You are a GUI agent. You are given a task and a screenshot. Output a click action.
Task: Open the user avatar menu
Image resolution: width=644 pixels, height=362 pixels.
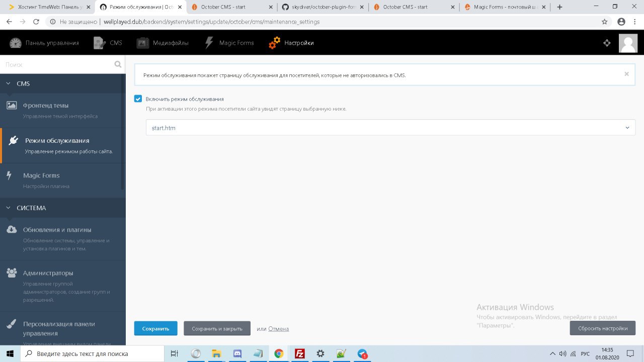point(628,43)
